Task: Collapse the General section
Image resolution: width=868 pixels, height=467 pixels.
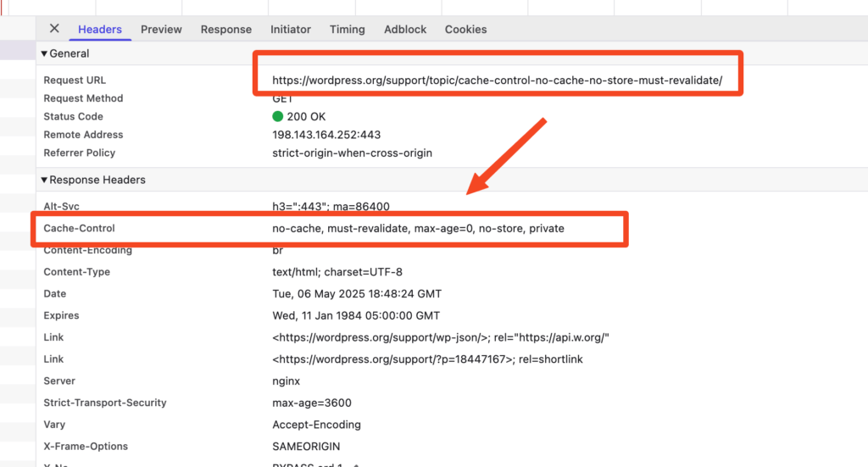Action: tap(44, 53)
